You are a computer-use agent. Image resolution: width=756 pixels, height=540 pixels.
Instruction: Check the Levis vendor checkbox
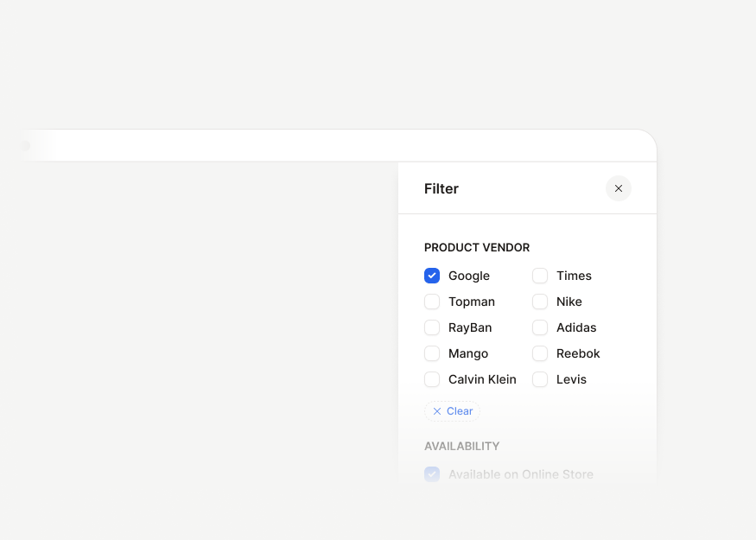click(540, 379)
